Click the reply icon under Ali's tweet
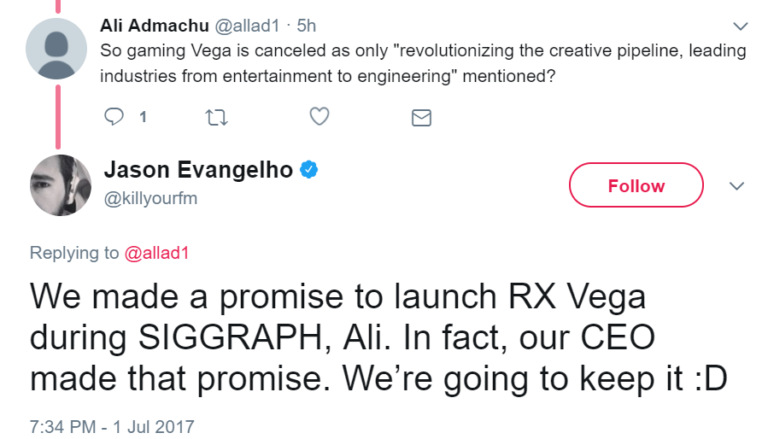This screenshot has height=439, width=768. coord(113,117)
